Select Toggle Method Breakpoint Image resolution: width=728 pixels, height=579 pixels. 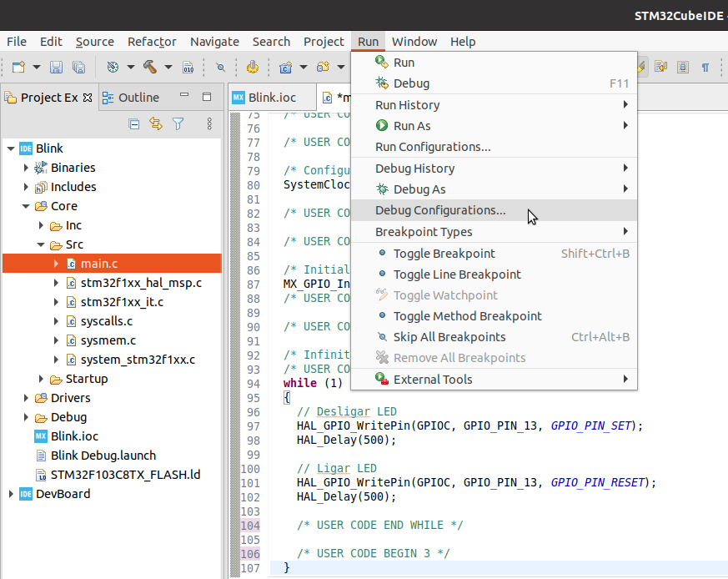[494, 316]
